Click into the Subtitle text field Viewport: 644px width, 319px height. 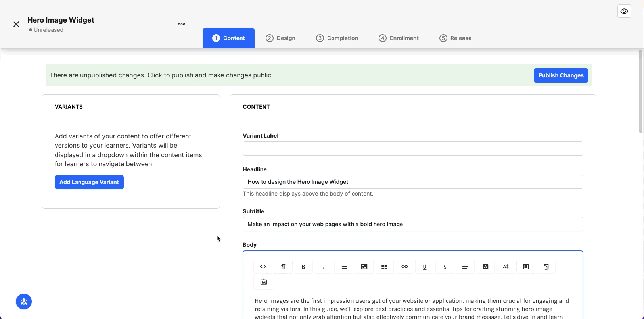tap(413, 224)
